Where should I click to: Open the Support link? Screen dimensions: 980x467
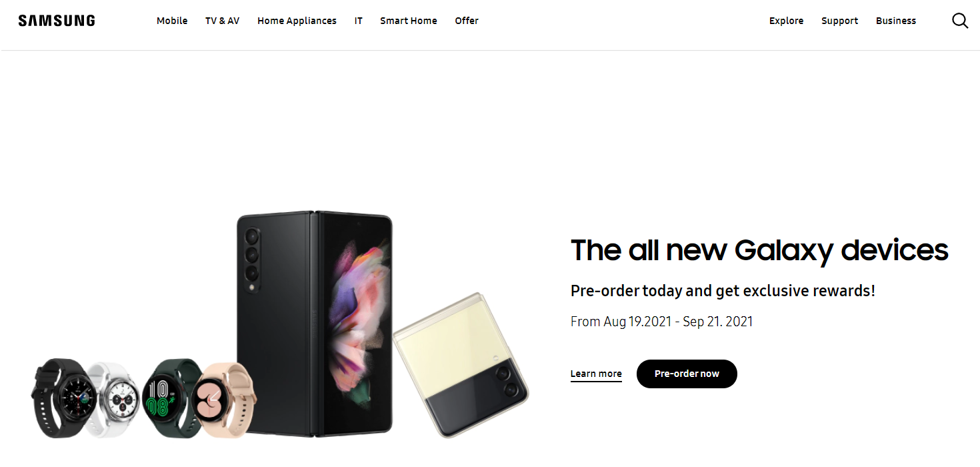tap(839, 21)
